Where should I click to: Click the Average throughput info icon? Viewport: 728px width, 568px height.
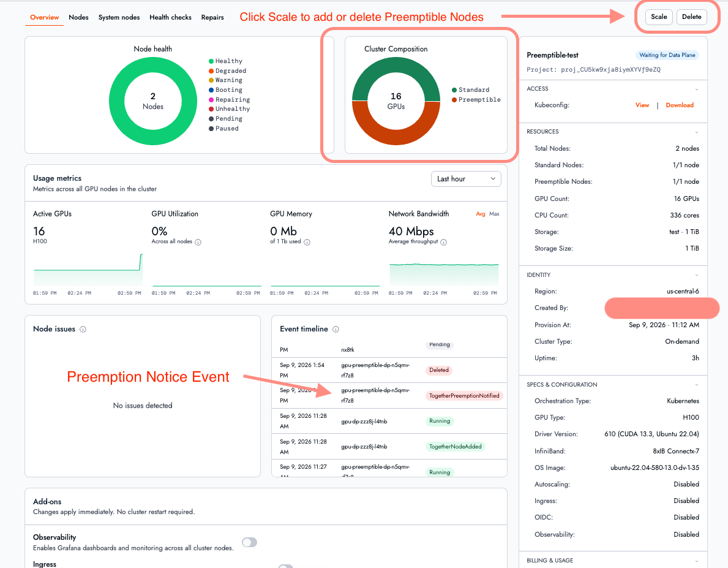click(x=443, y=242)
